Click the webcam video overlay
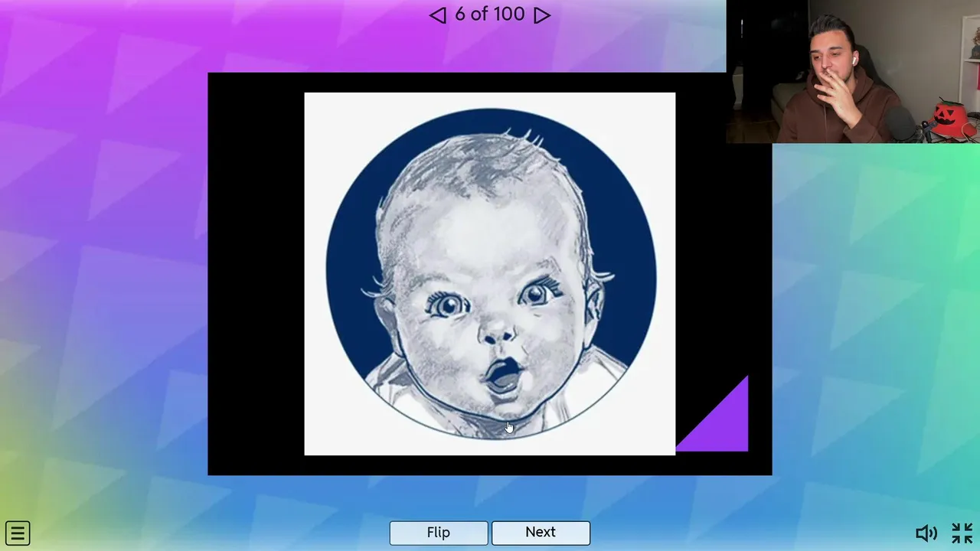This screenshot has width=980, height=551. tap(853, 72)
